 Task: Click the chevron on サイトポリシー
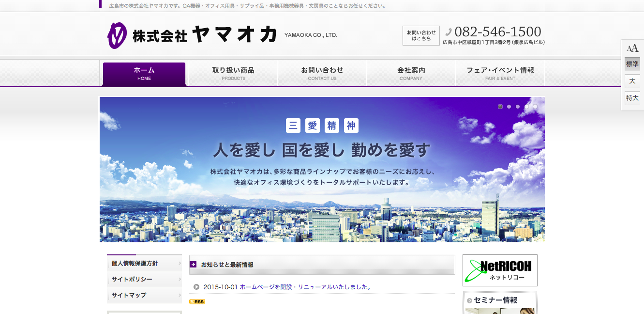[x=180, y=279]
